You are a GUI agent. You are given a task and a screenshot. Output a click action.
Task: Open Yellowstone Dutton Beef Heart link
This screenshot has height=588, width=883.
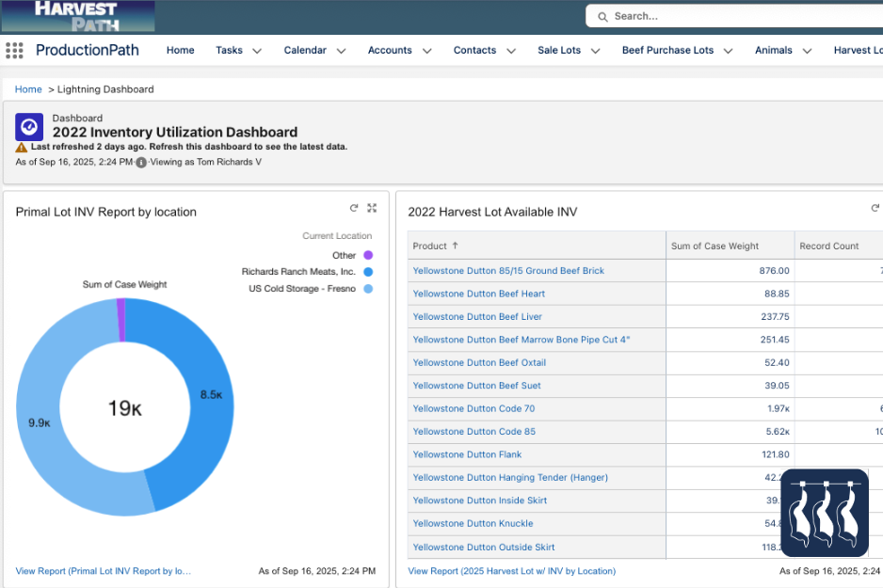click(478, 294)
